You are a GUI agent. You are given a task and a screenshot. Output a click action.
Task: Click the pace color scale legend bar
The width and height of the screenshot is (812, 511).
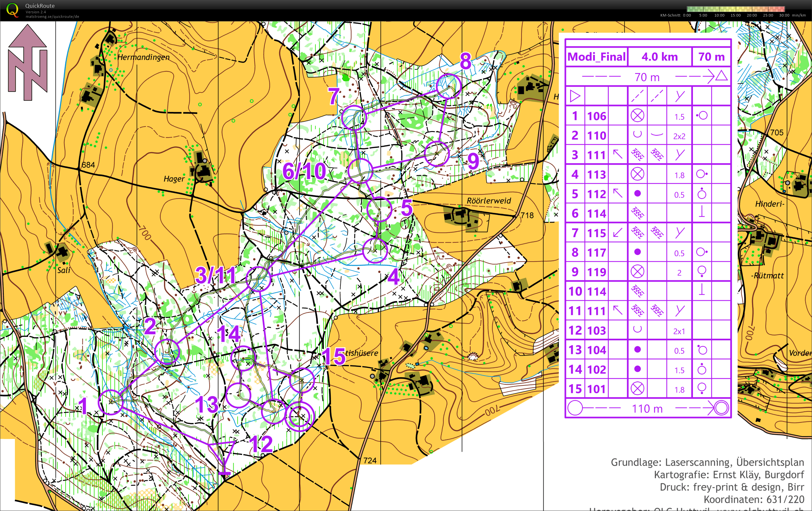coord(735,9)
